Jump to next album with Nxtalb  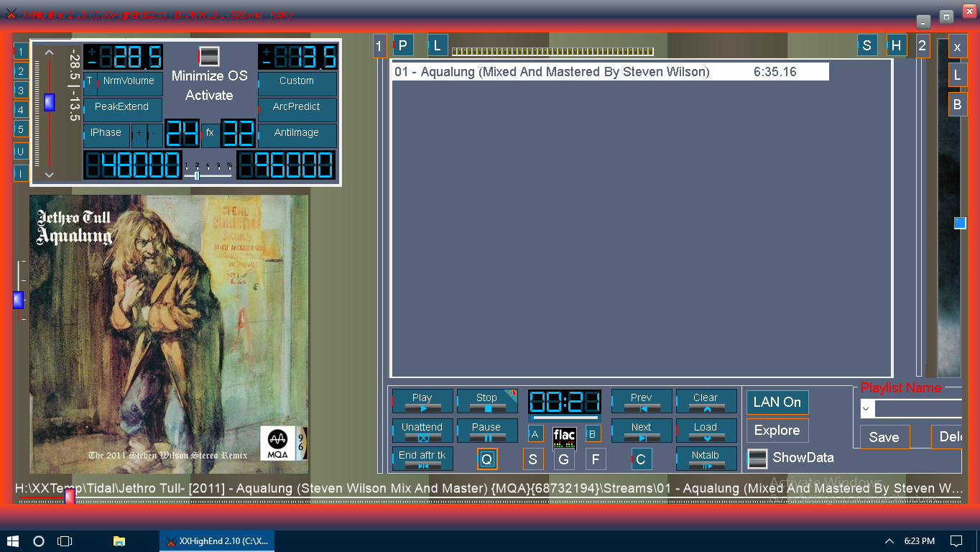point(706,459)
